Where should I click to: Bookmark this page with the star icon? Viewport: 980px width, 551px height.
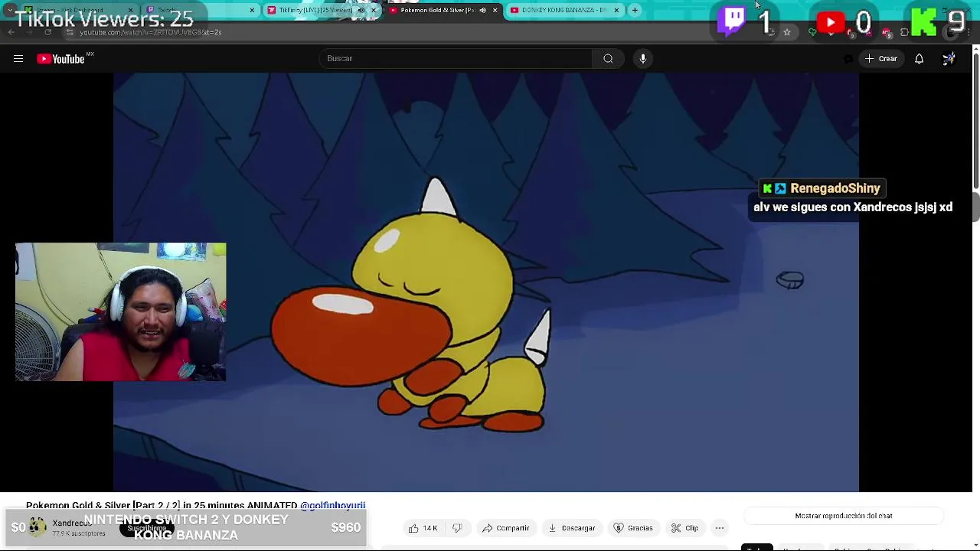coord(787,32)
